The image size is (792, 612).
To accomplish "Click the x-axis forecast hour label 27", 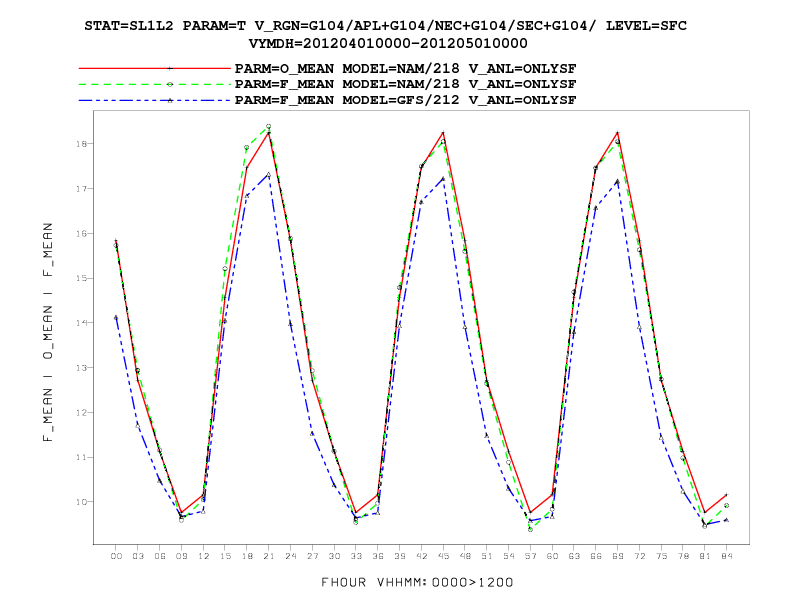I will [x=312, y=556].
